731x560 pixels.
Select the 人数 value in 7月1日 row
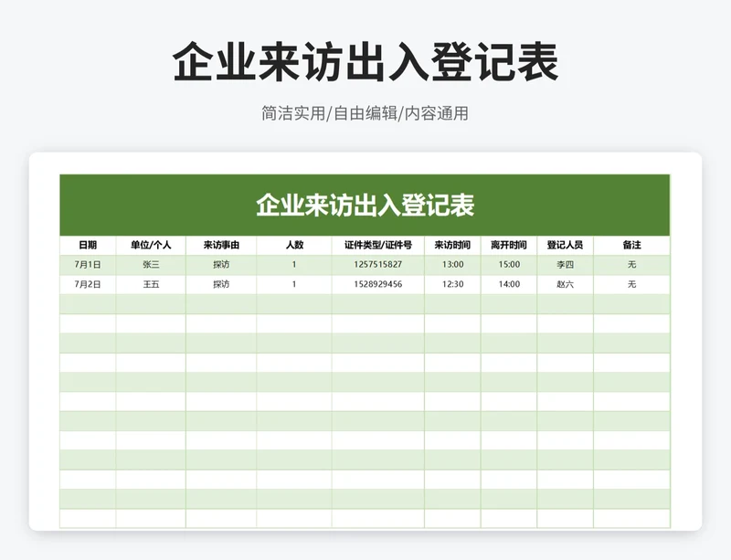(294, 264)
